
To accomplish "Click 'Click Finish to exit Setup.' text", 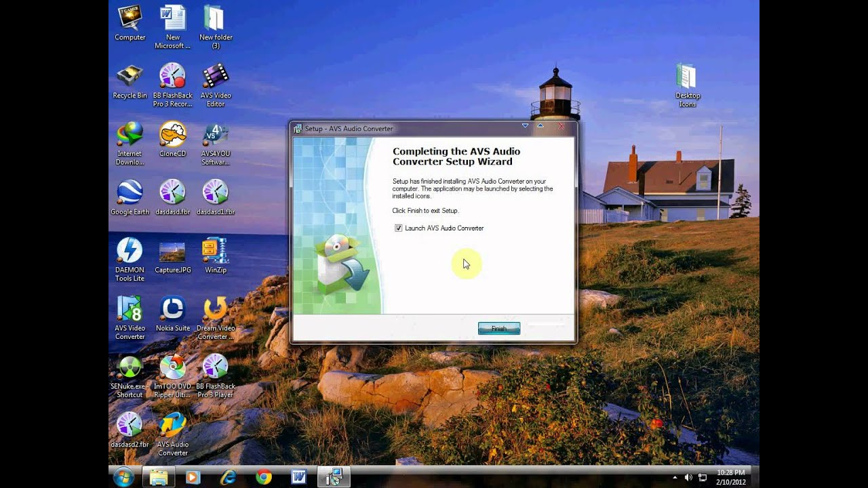I will tap(425, 211).
